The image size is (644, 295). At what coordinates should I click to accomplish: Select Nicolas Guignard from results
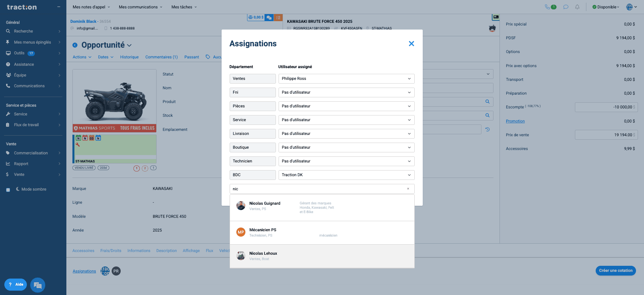[x=322, y=208]
